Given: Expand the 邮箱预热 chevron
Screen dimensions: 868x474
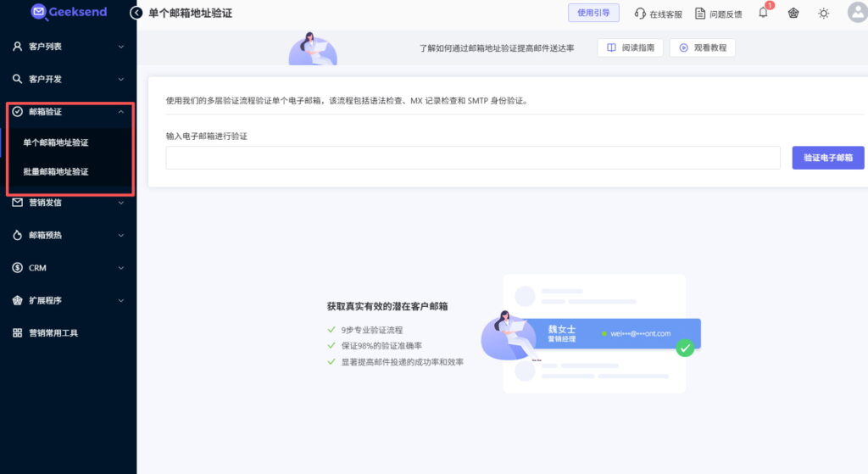Looking at the screenshot, I should pos(120,236).
